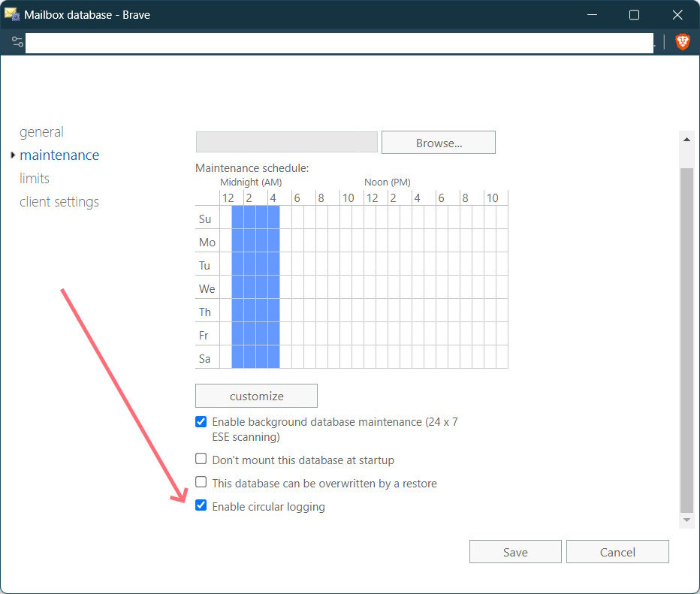Screen dimensions: 700x594
Task: Click the journal recipient input field
Action: point(286,143)
